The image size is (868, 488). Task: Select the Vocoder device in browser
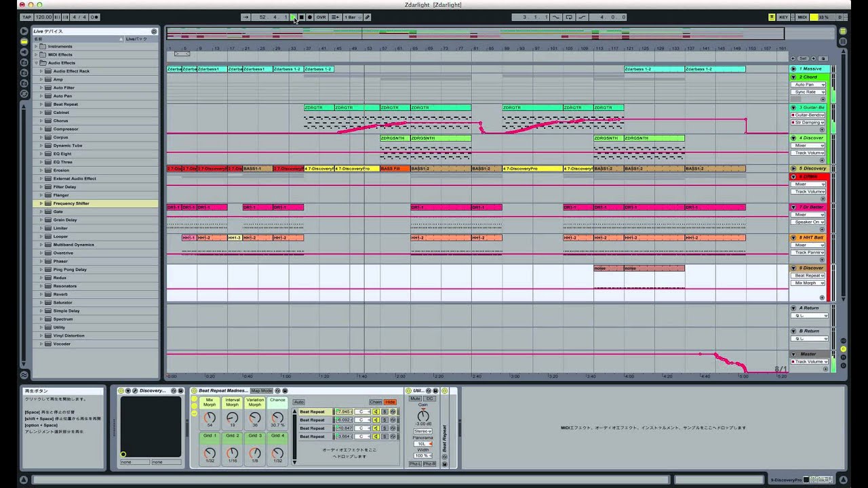pos(95,344)
